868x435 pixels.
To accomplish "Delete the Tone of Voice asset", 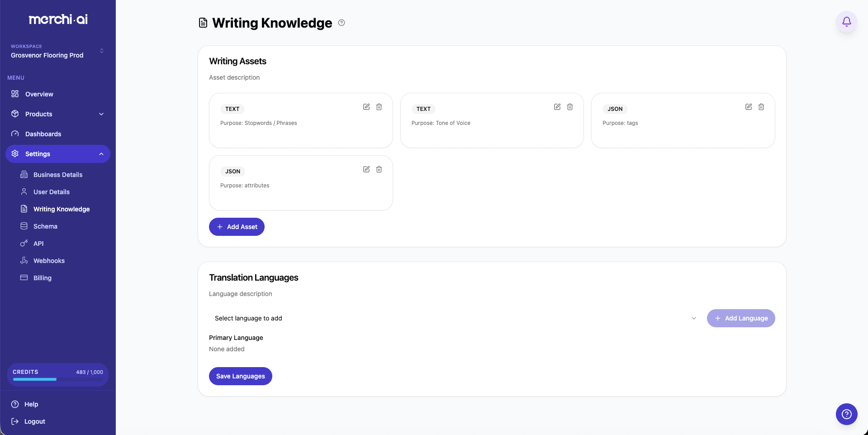I will [x=569, y=107].
